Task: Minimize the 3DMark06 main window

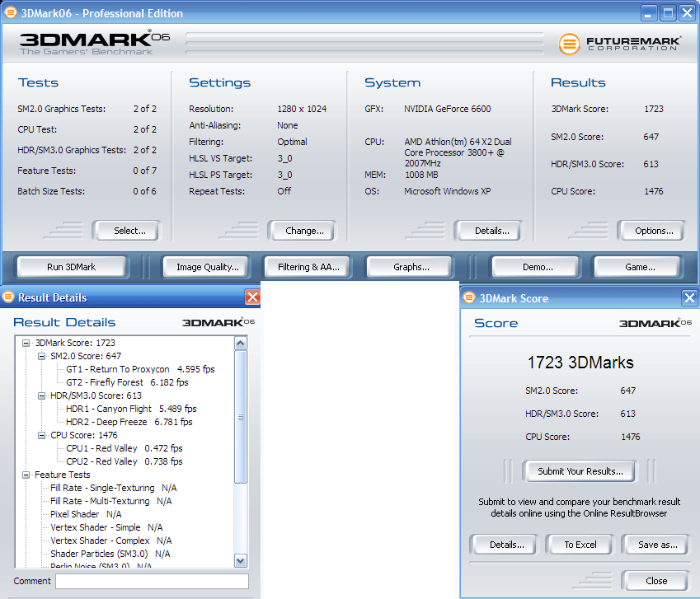Action: (649, 13)
